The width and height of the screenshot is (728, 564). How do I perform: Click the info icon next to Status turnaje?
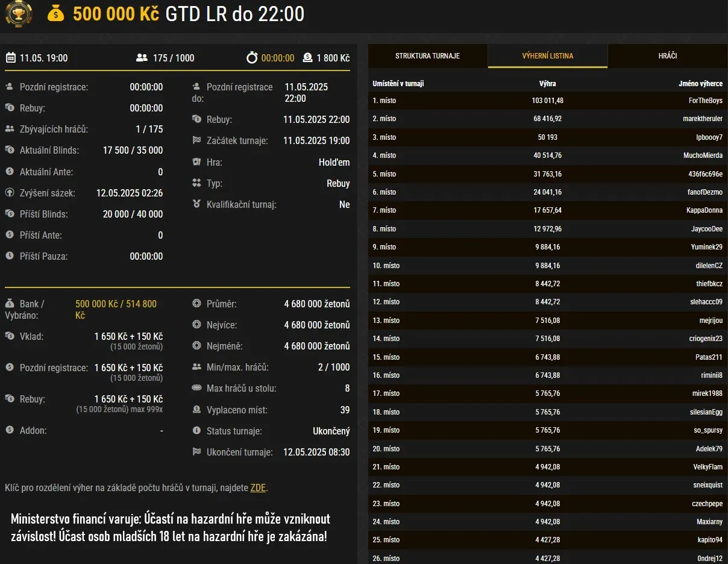tap(195, 431)
